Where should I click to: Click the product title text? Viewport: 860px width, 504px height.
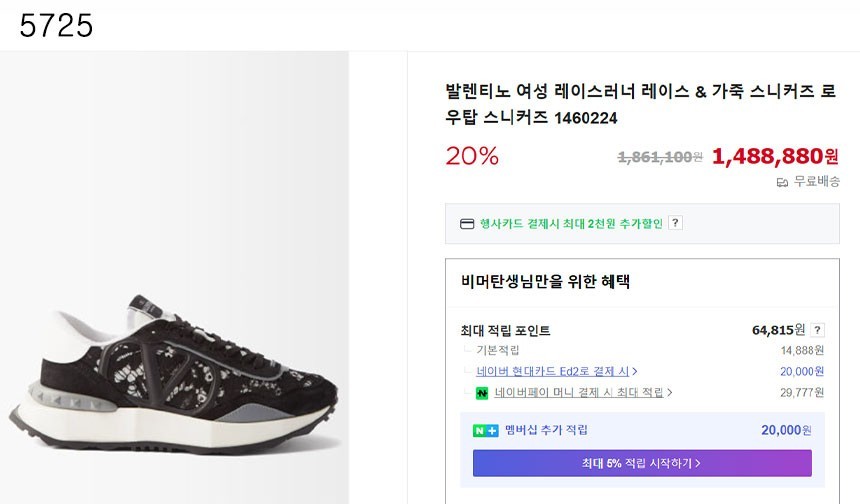(x=640, y=104)
